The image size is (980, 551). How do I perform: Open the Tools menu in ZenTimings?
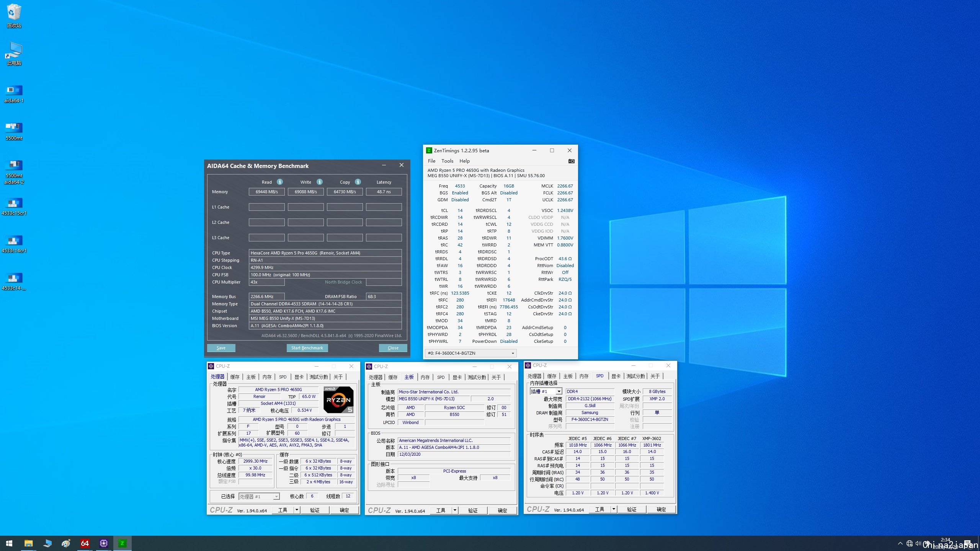pyautogui.click(x=447, y=161)
